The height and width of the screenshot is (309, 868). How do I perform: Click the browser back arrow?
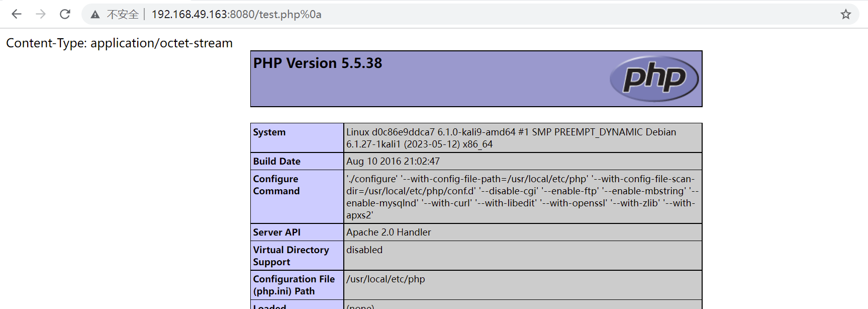pyautogui.click(x=17, y=14)
